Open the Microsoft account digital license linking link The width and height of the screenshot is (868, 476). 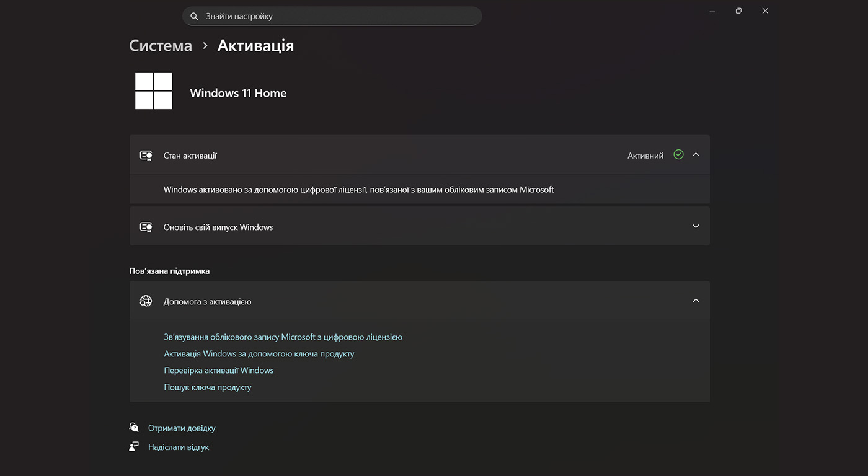pyautogui.click(x=283, y=337)
